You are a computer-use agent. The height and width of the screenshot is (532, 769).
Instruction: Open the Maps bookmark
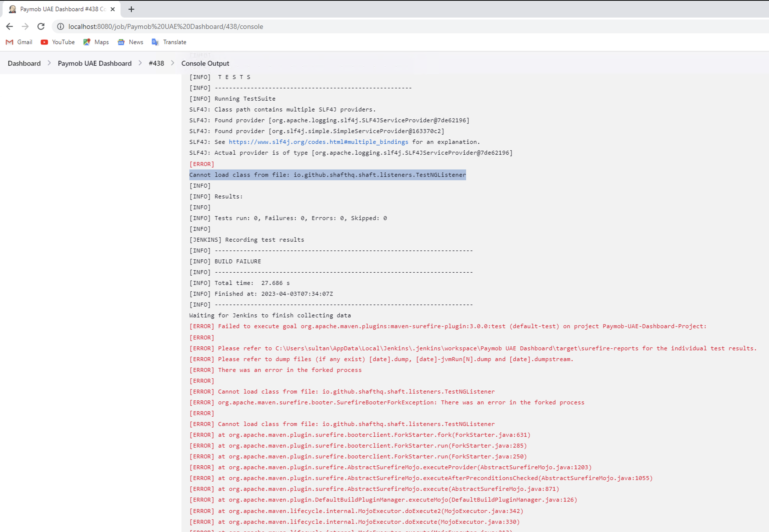pyautogui.click(x=96, y=42)
